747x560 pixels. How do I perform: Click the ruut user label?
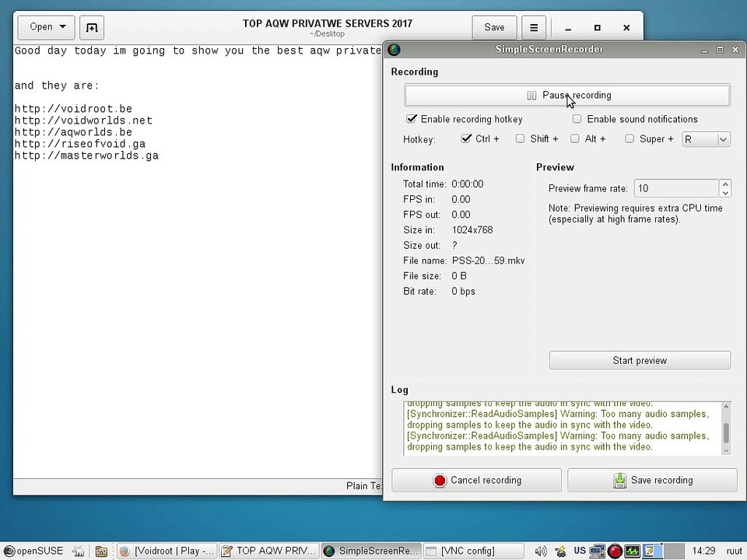734,551
